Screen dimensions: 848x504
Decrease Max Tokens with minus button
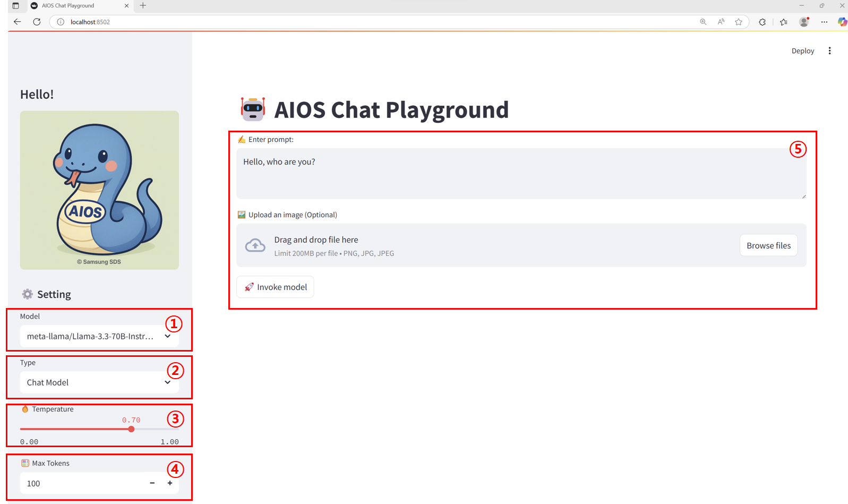(152, 483)
